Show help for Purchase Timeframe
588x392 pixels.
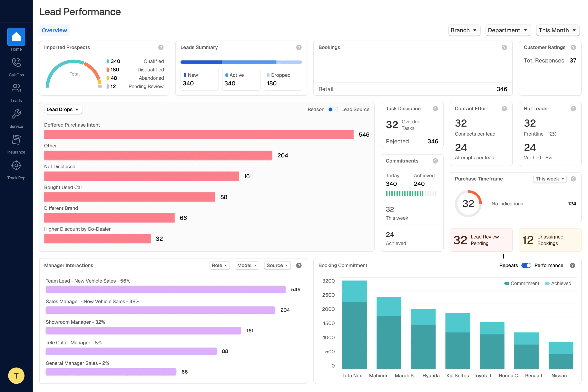[573, 179]
